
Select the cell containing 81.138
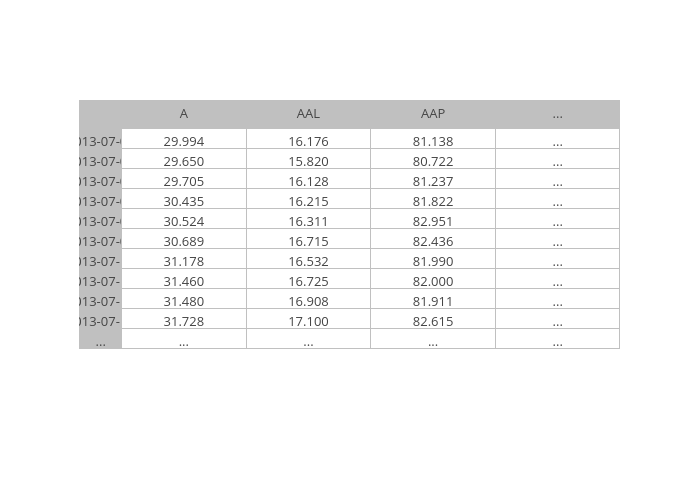coord(433,141)
